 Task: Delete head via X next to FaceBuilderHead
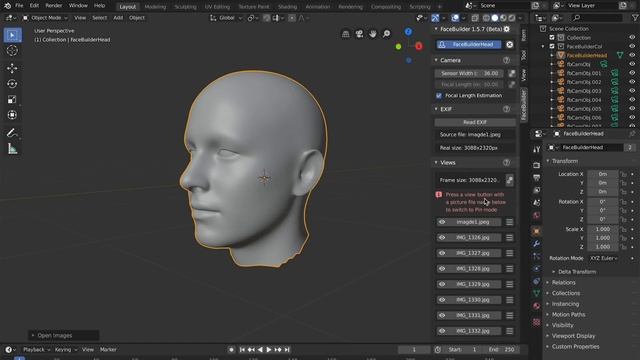click(510, 44)
